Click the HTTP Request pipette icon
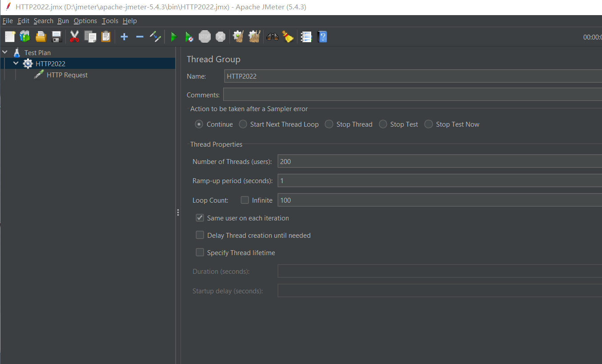This screenshot has width=602, height=364. tap(39, 75)
